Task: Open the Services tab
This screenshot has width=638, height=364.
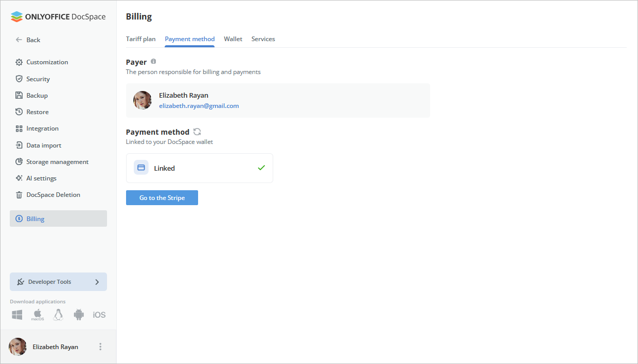Action: [x=263, y=39]
